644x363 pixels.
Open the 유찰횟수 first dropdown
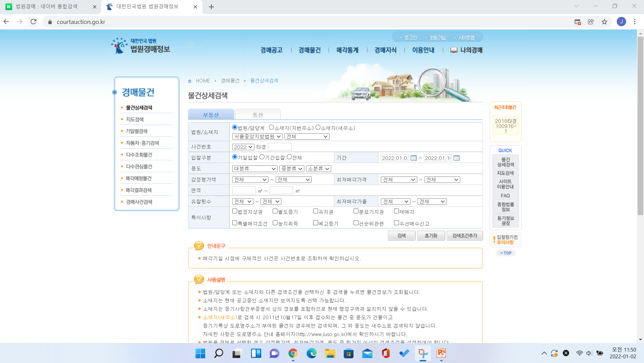point(243,201)
